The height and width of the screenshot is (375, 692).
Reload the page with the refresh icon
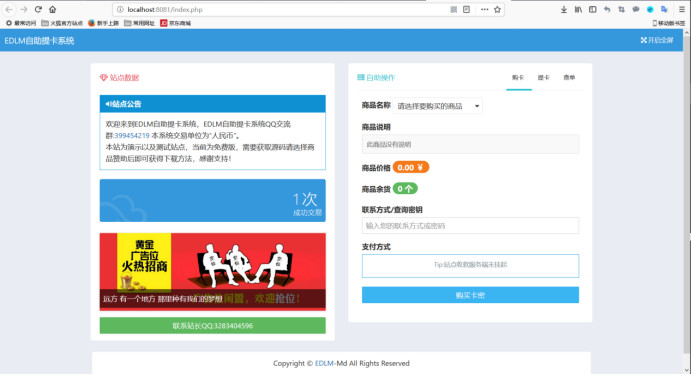click(x=38, y=9)
